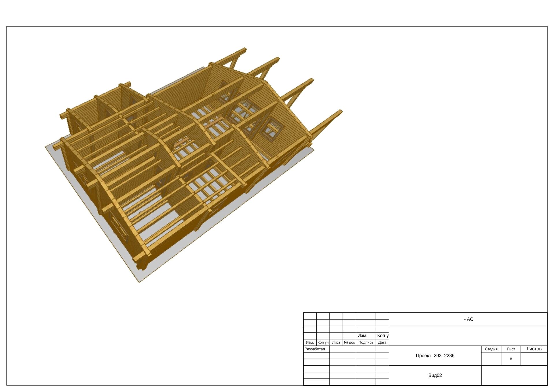The image size is (554, 392).
Task: Click the "Изм." leftmost column header
Action: [x=310, y=342]
